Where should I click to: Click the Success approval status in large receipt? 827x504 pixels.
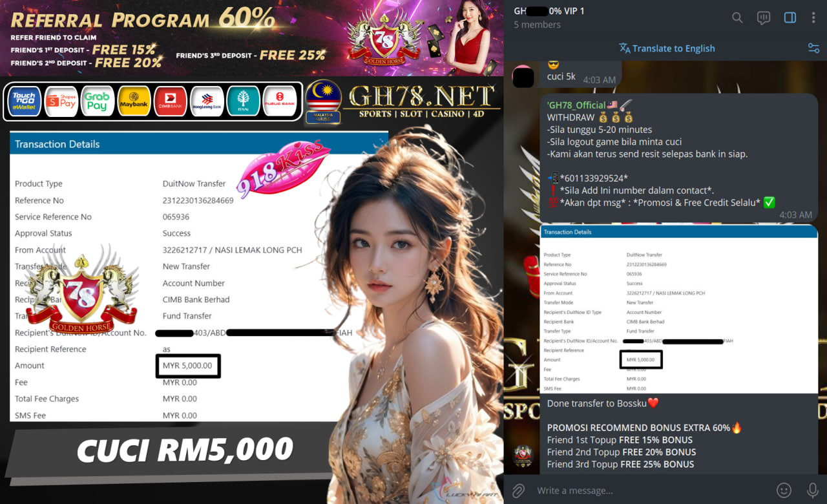click(176, 233)
